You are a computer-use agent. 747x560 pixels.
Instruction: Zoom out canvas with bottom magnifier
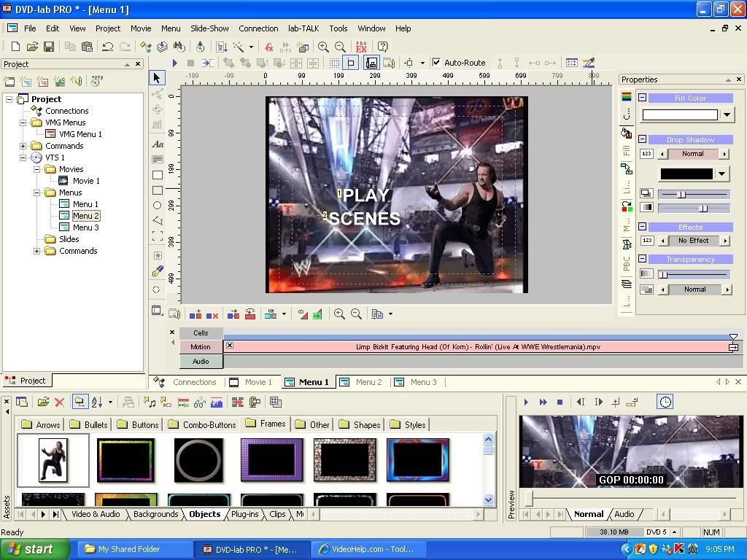pos(356,314)
